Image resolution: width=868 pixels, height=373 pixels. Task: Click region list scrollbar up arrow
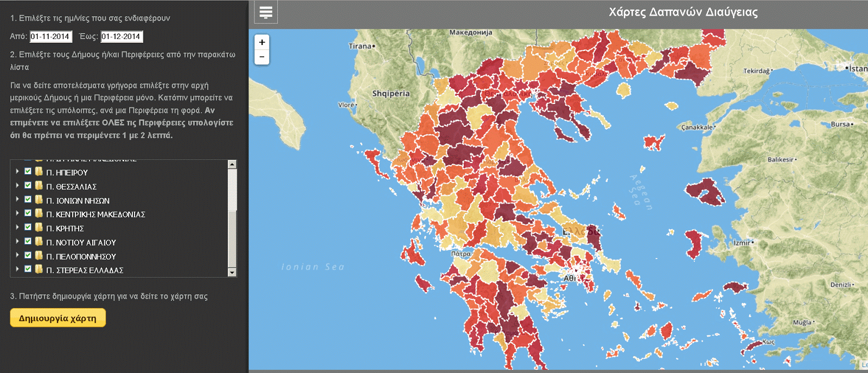(x=232, y=164)
